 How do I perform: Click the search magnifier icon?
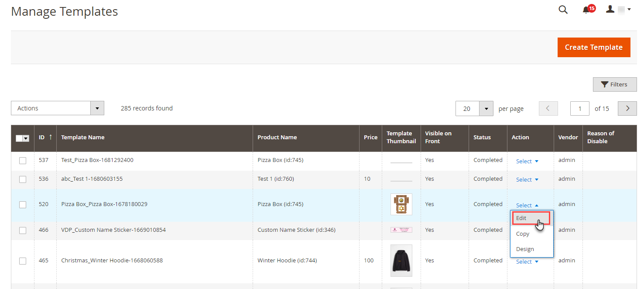click(563, 10)
